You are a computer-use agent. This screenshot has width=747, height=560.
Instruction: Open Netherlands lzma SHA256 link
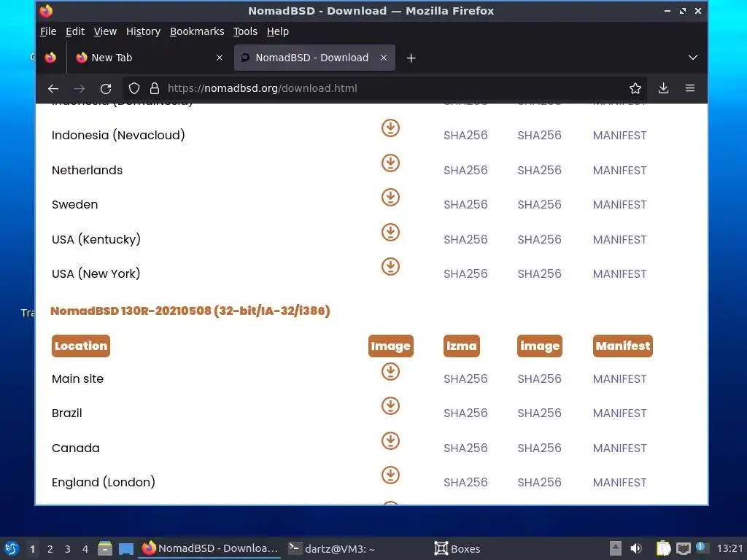click(465, 171)
